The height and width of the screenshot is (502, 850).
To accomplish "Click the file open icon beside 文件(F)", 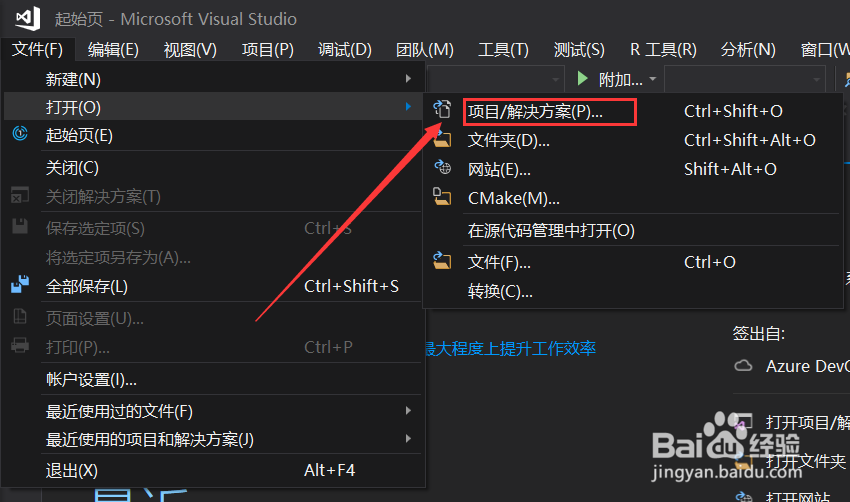I will click(x=442, y=261).
